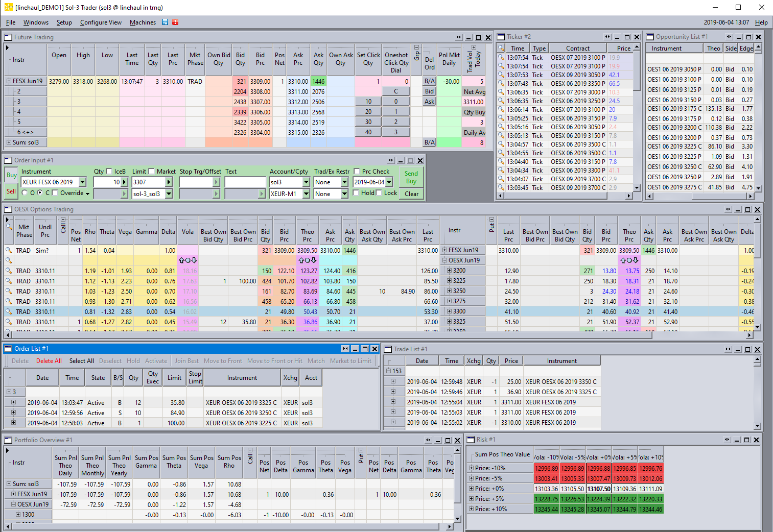This screenshot has height=532, width=773.
Task: Expand Price: -10% row in Risk panel
Action: [471, 468]
